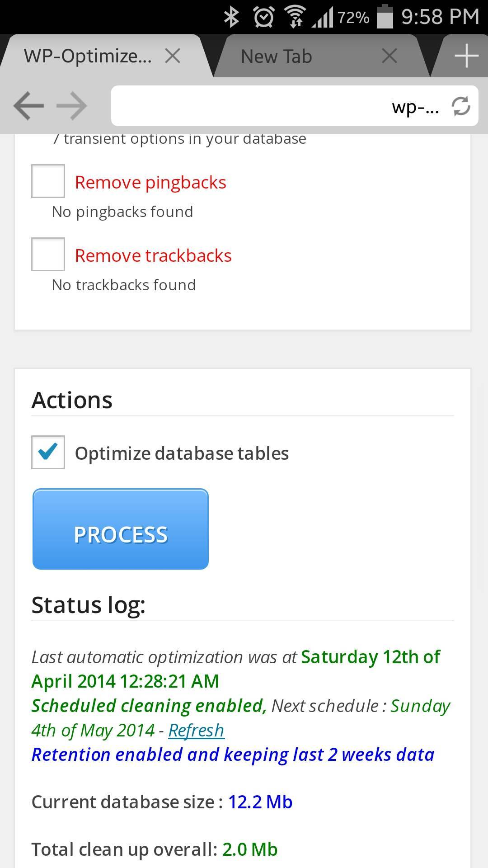Tap the Remove trackbacks red label

(x=153, y=256)
